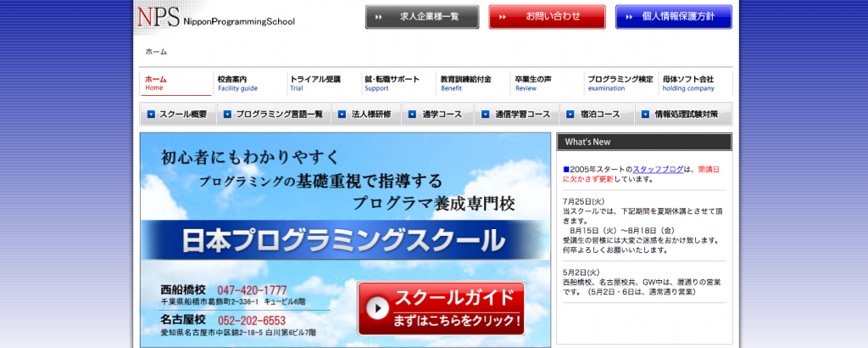Click the NPS Nippon Programming School logo
Image resolution: width=868 pixels, height=348 pixels.
(215, 18)
